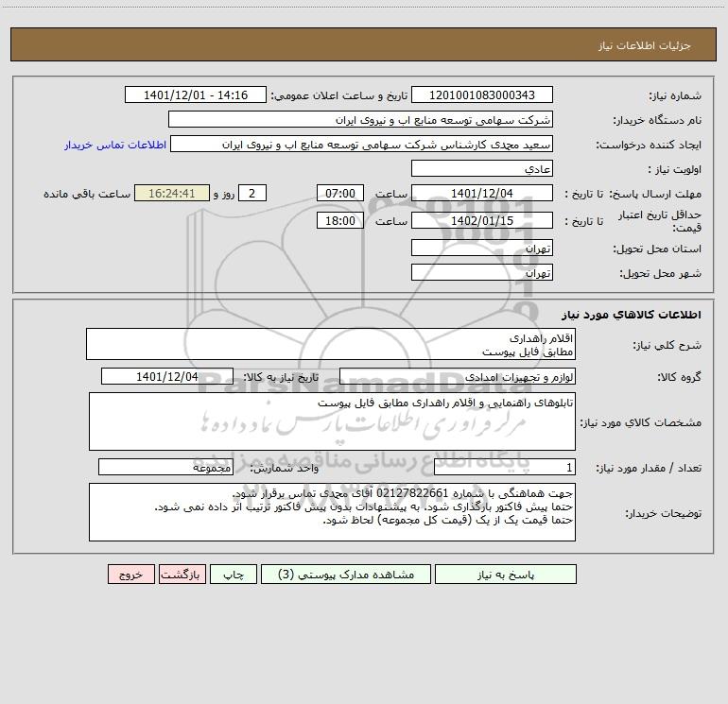
Task: Click the شهر محل تحویل field تهران
Action: pyautogui.click(x=482, y=272)
